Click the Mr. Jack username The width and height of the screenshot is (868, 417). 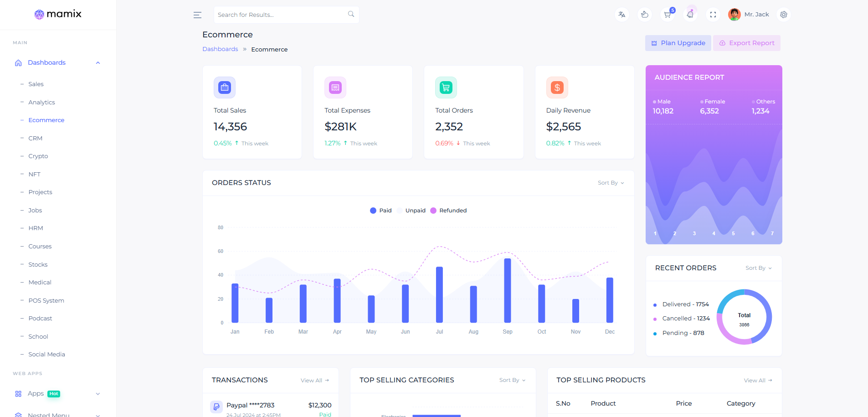click(x=757, y=15)
